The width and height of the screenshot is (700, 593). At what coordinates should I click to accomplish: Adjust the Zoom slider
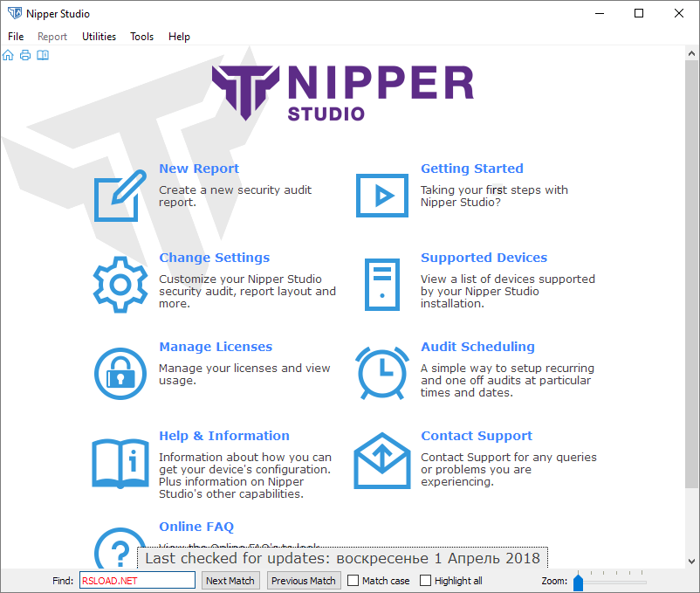578,582
